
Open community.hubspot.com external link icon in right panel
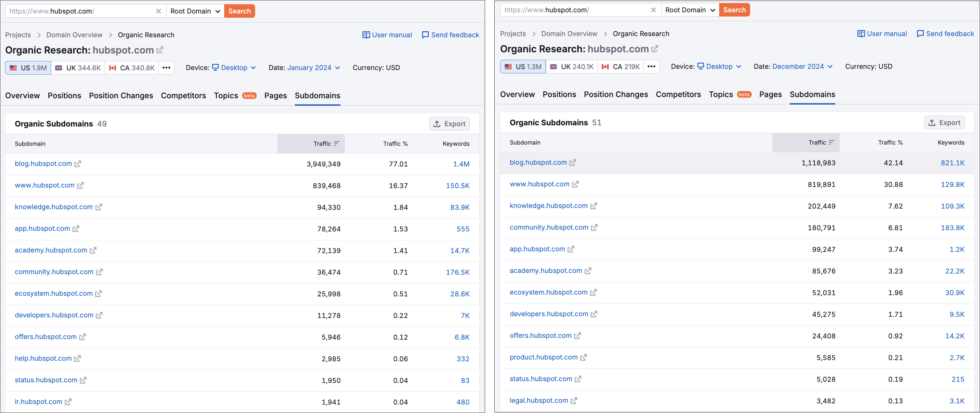click(x=594, y=228)
